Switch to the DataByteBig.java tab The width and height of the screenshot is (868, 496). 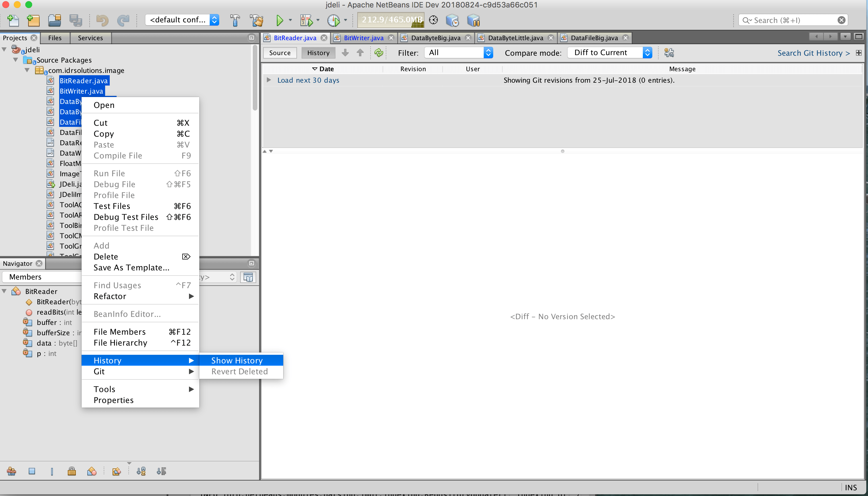coord(435,38)
